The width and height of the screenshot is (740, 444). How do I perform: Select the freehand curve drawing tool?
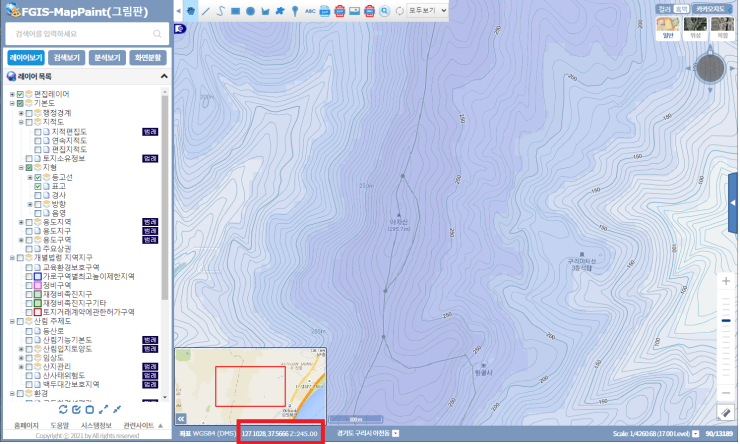pyautogui.click(x=220, y=11)
